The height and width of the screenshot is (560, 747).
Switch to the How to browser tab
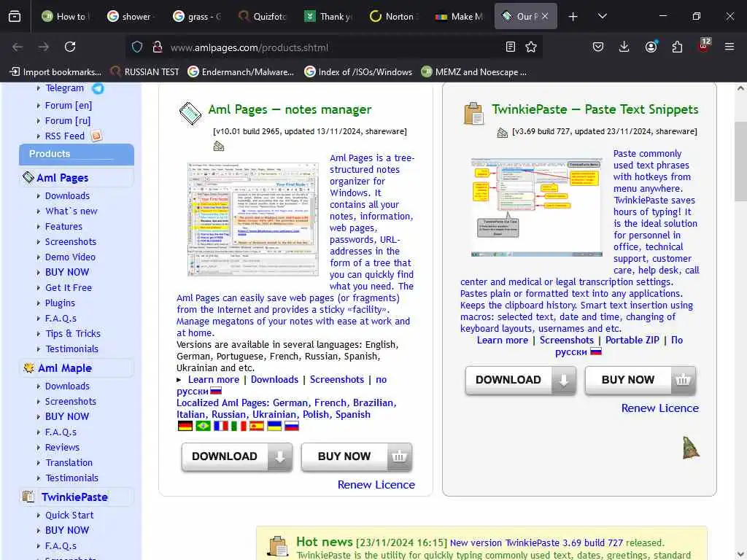coord(64,16)
